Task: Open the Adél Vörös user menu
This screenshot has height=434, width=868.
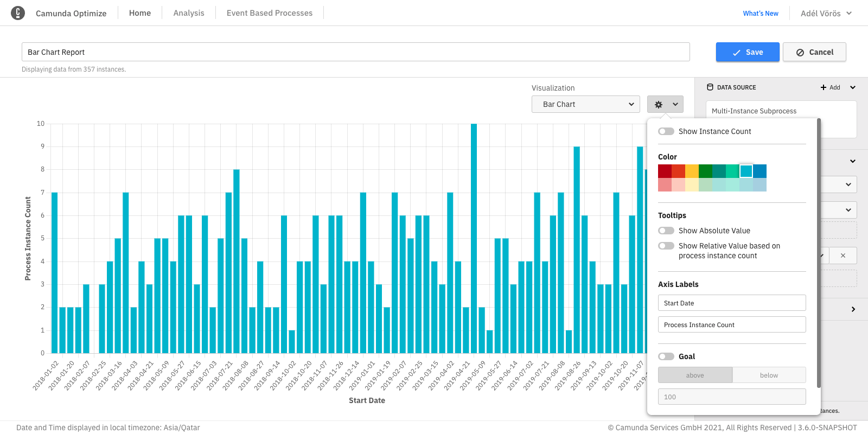Action: [826, 13]
